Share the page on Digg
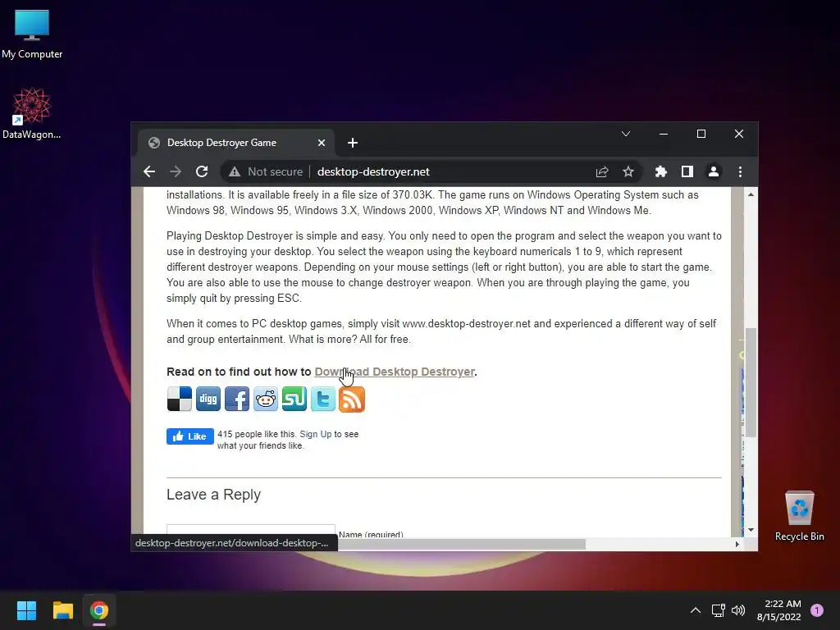 coord(208,399)
